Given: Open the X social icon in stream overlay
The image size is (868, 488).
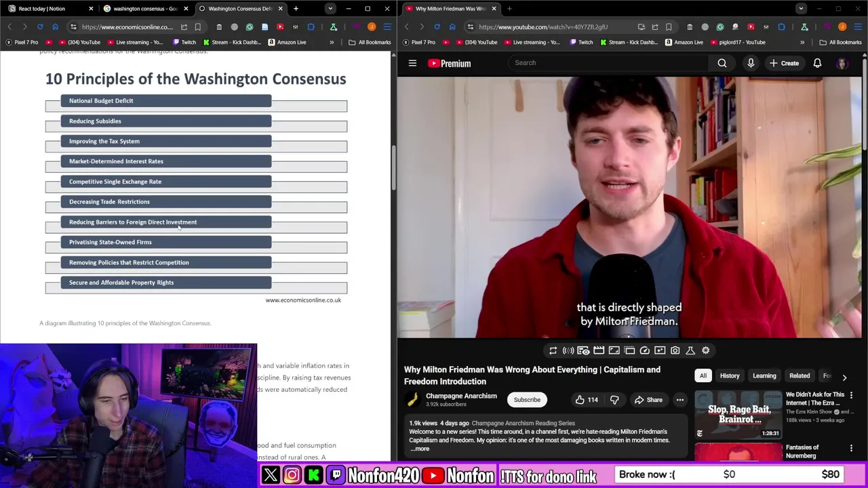Looking at the screenshot, I should [271, 475].
